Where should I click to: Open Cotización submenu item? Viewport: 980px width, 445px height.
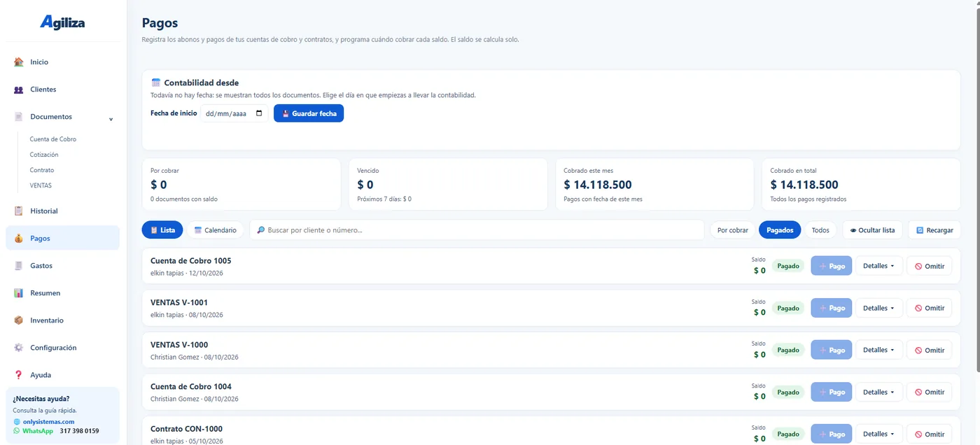pyautogui.click(x=44, y=155)
